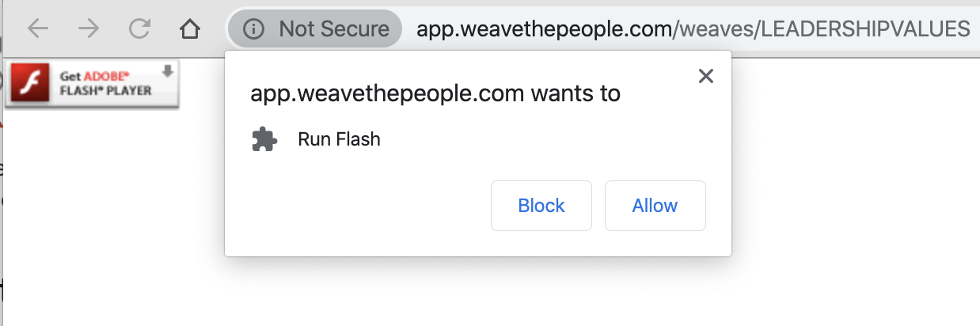Image resolution: width=980 pixels, height=326 pixels.
Task: Click the browser forward arrow
Action: point(89,30)
